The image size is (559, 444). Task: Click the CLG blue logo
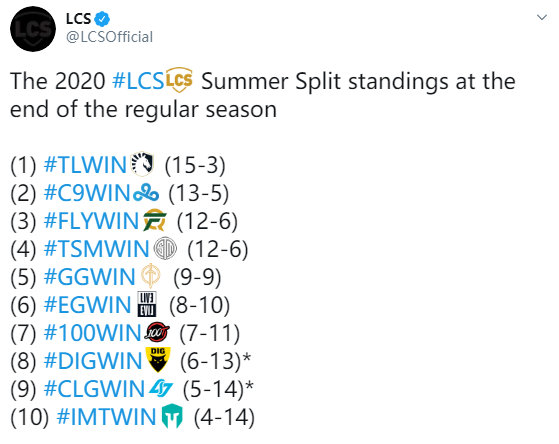161,388
